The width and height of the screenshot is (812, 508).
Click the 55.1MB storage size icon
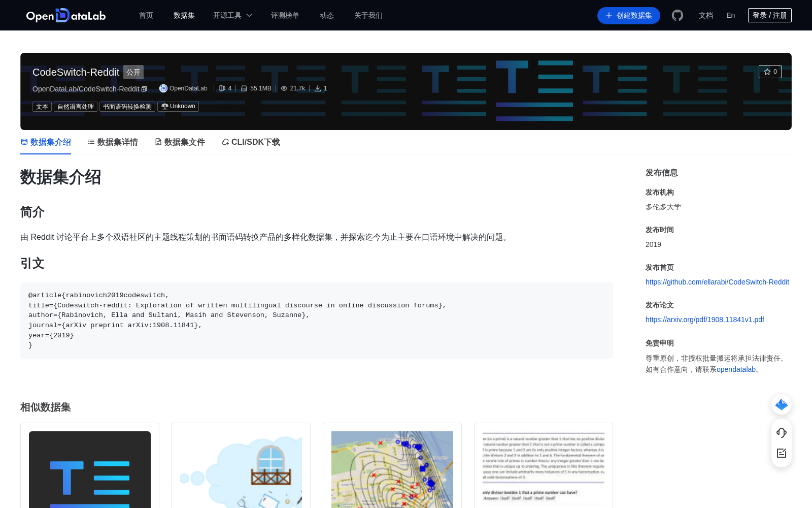click(x=244, y=88)
